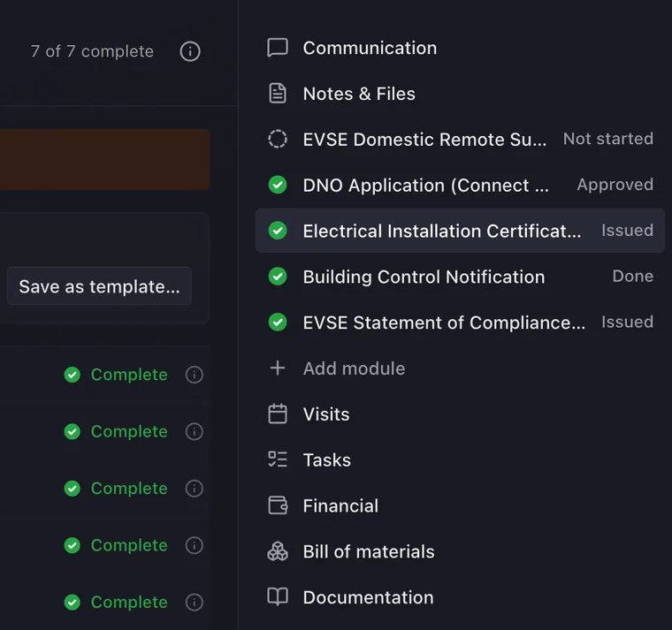This screenshot has width=672, height=630.
Task: Click the green check beside EVSE Statement of Compliance
Action: pyautogui.click(x=278, y=322)
